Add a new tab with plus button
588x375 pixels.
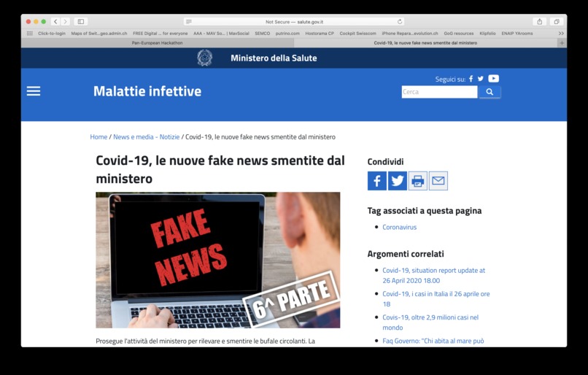click(x=562, y=43)
